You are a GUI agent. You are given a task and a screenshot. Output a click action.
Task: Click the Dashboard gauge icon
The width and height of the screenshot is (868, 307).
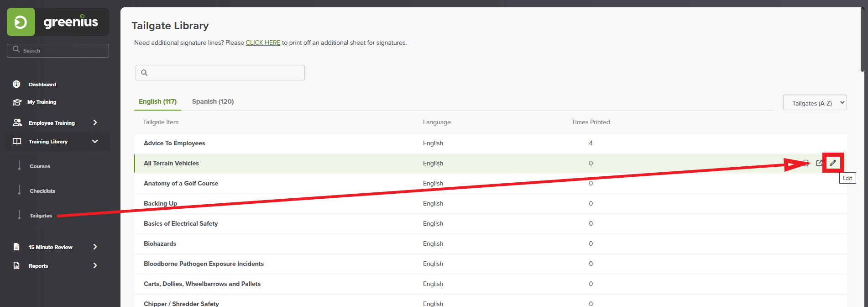coord(16,84)
